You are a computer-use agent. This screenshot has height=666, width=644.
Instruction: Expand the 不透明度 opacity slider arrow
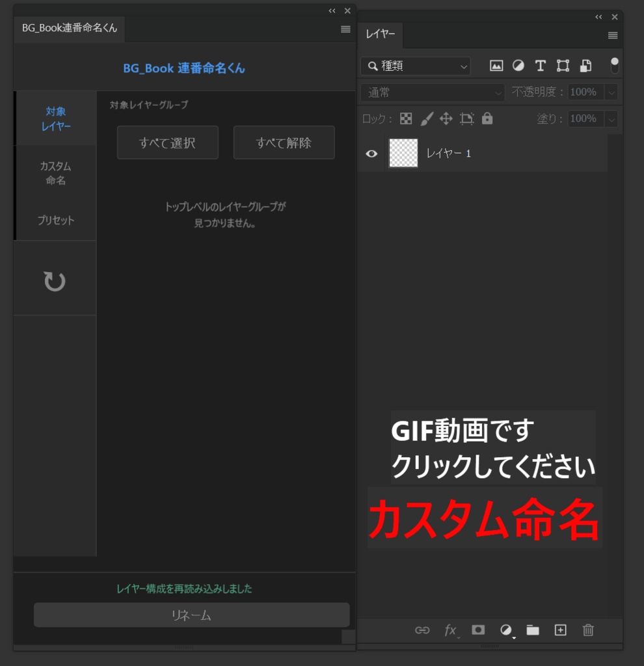point(611,92)
